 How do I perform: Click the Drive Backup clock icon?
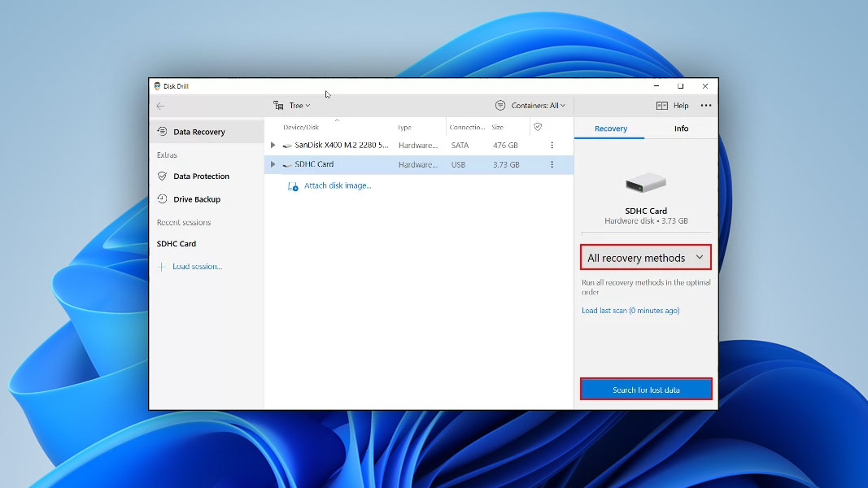[x=162, y=198]
